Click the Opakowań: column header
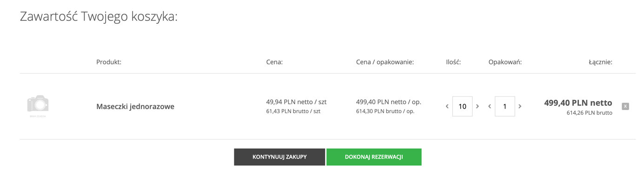 point(505,62)
